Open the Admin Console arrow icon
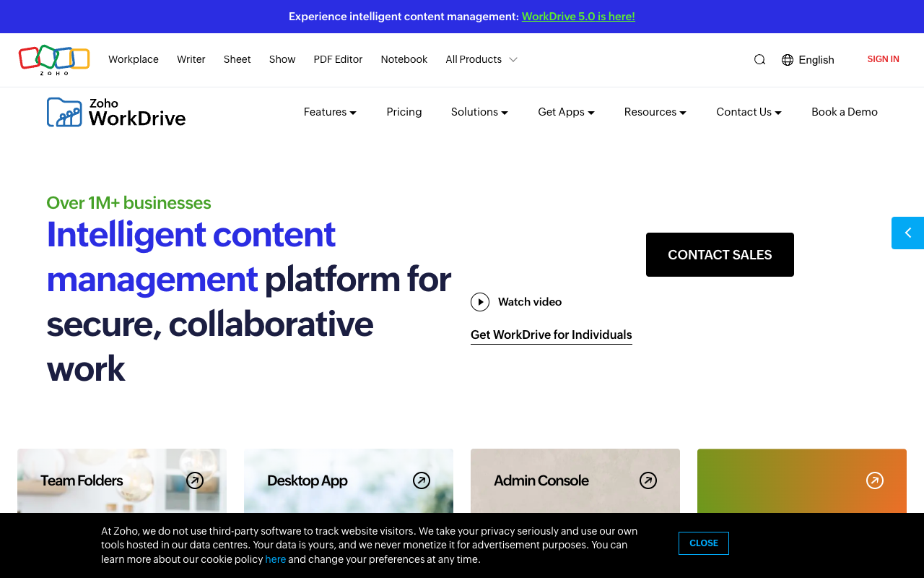 648,480
